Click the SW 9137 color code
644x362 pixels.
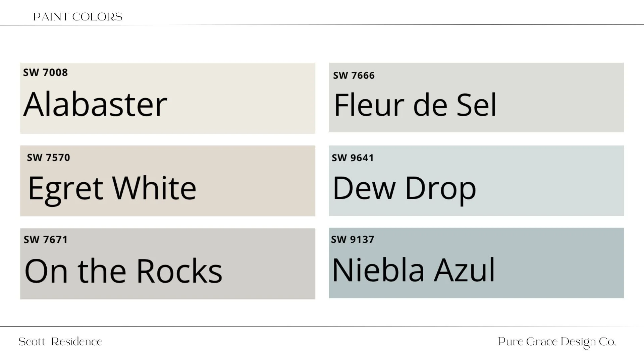click(x=353, y=239)
